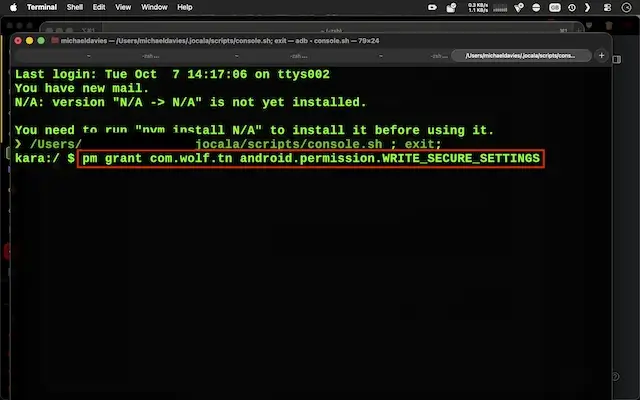Click the 'is not yet installed' line

[x=191, y=102]
